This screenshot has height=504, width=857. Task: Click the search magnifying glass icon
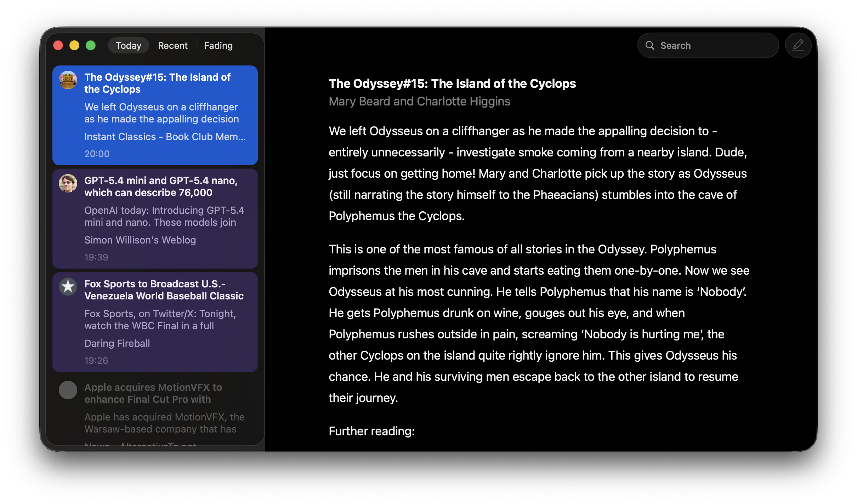[650, 46]
